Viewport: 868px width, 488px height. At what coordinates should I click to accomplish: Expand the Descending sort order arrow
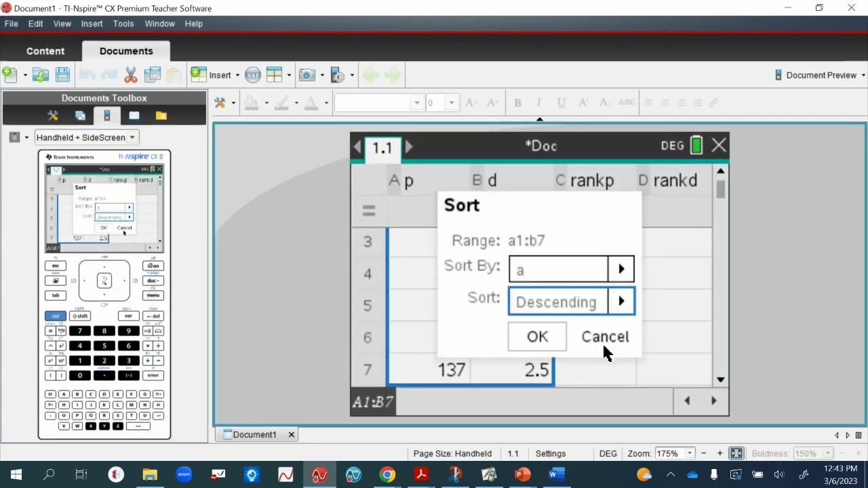(x=621, y=301)
